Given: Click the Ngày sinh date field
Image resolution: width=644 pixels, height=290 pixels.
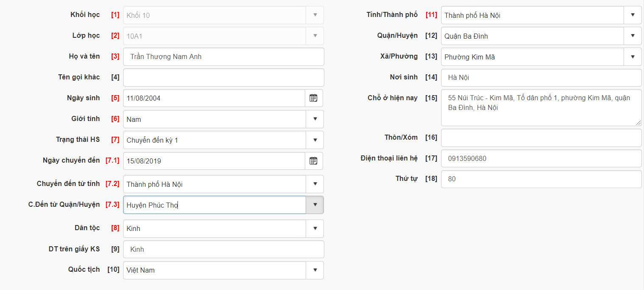Looking at the screenshot, I should [214, 98].
